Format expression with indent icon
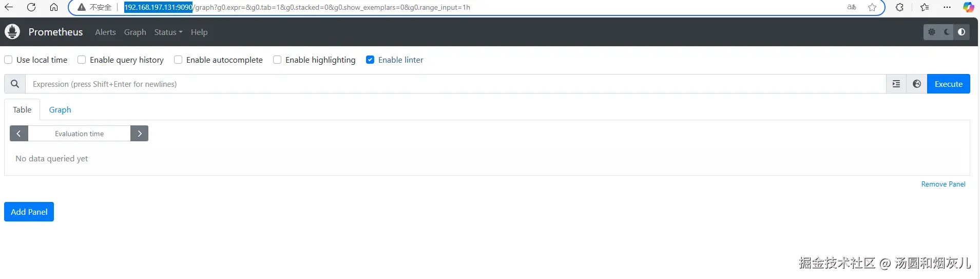Image resolution: width=980 pixels, height=279 pixels. [x=896, y=84]
